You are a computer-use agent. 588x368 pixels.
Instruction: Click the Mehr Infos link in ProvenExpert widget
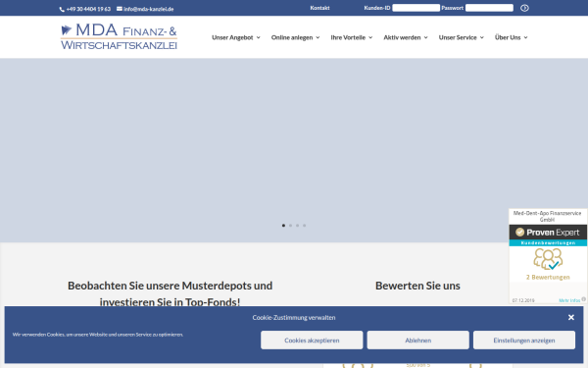[569, 300]
